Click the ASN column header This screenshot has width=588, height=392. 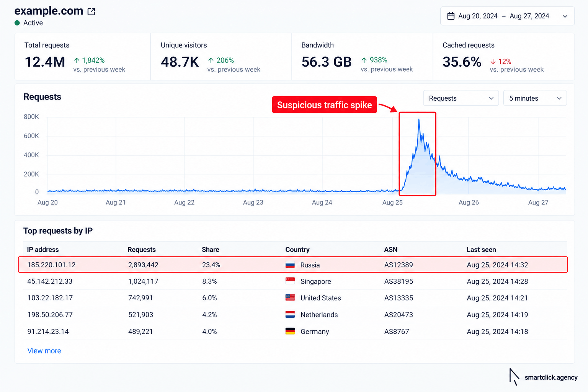pos(391,250)
